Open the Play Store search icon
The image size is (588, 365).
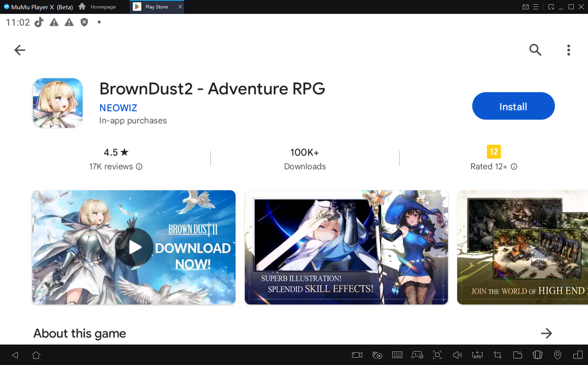[x=535, y=50]
